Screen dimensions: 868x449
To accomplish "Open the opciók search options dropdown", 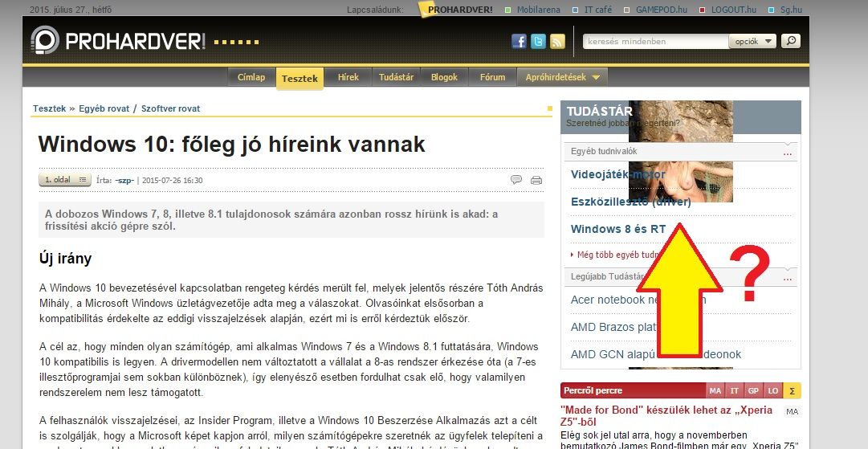I will [x=753, y=41].
